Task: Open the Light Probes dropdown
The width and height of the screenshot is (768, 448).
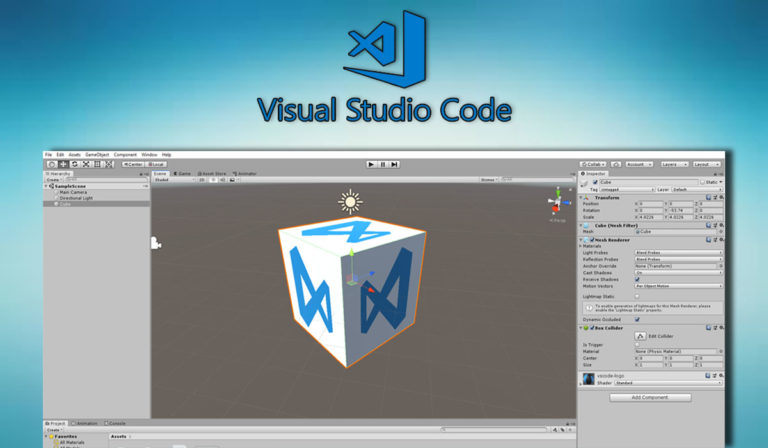Action: (x=679, y=253)
